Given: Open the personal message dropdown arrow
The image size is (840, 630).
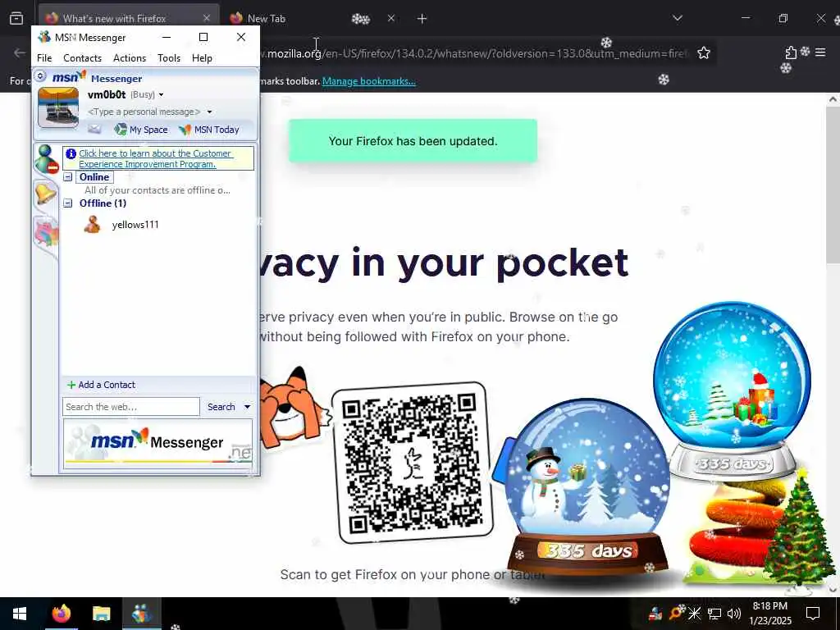Looking at the screenshot, I should [x=209, y=112].
